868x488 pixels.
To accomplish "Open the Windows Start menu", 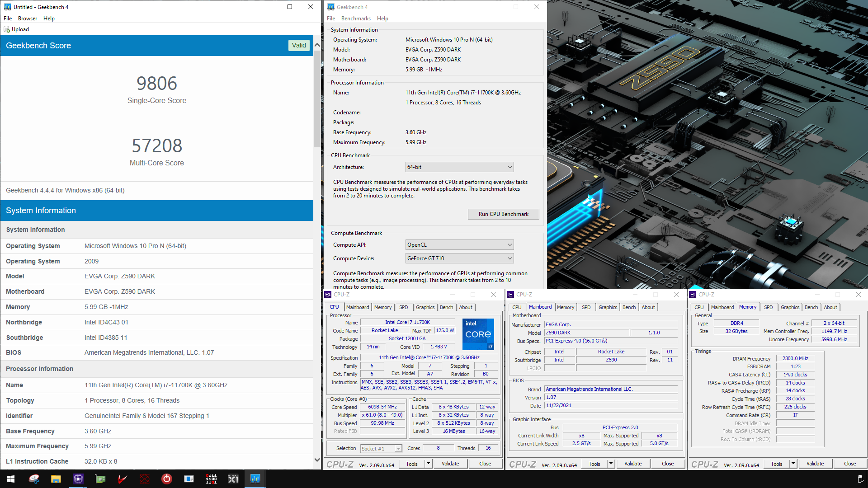I will 11,479.
